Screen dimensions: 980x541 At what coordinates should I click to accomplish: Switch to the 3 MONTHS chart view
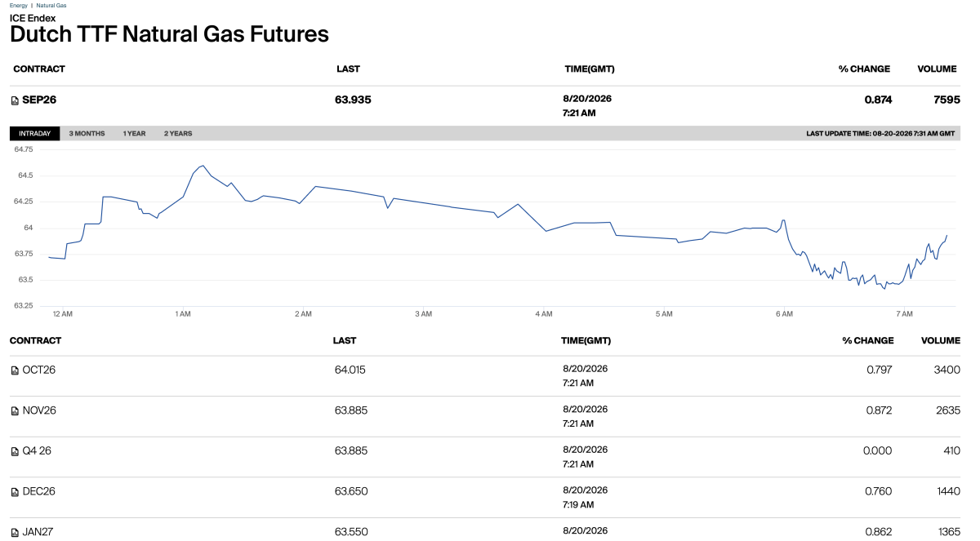click(87, 133)
